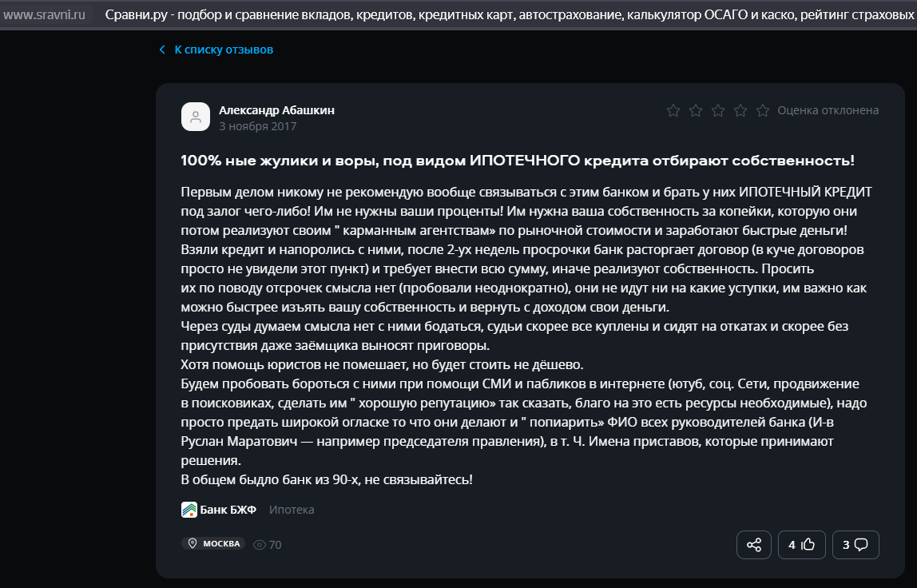Click the share icon button
The image size is (917, 588).
[754, 545]
